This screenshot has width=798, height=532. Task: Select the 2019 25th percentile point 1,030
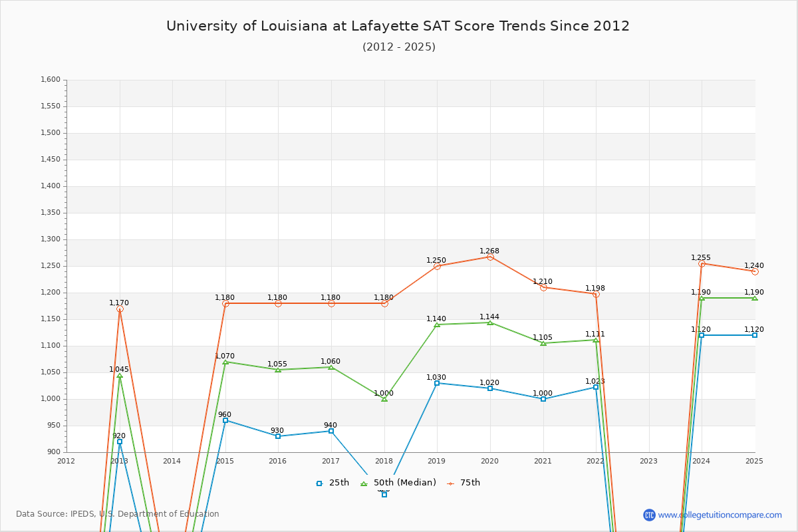click(437, 383)
